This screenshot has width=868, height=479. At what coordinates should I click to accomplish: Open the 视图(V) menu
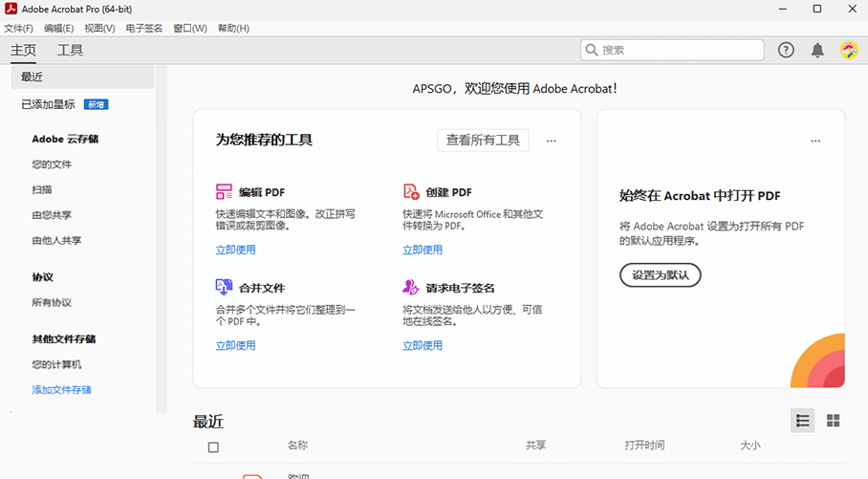[99, 29]
